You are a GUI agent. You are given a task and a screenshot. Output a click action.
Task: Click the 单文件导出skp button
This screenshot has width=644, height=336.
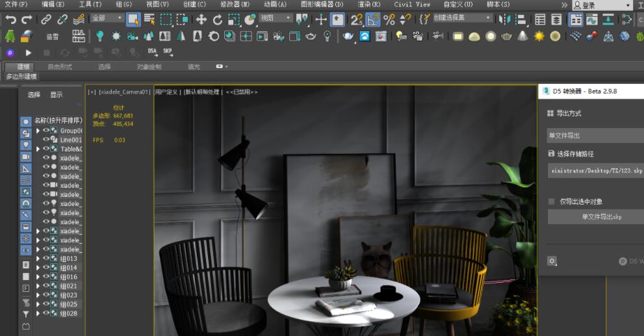click(596, 217)
